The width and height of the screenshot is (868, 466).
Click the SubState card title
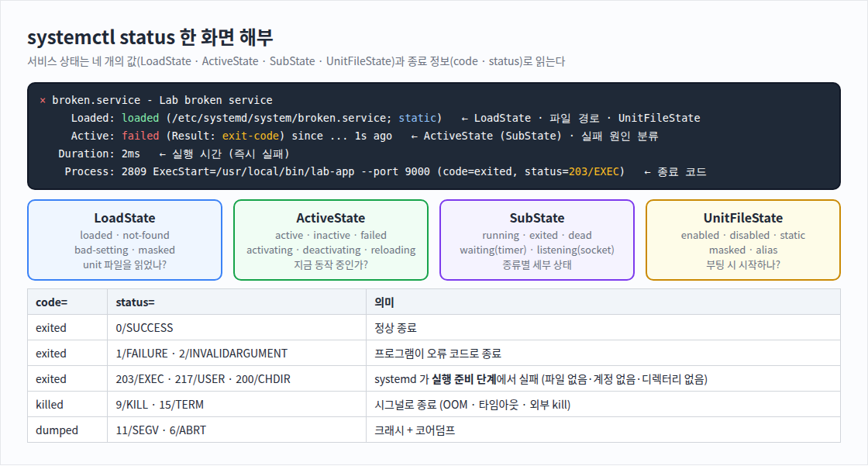(537, 218)
